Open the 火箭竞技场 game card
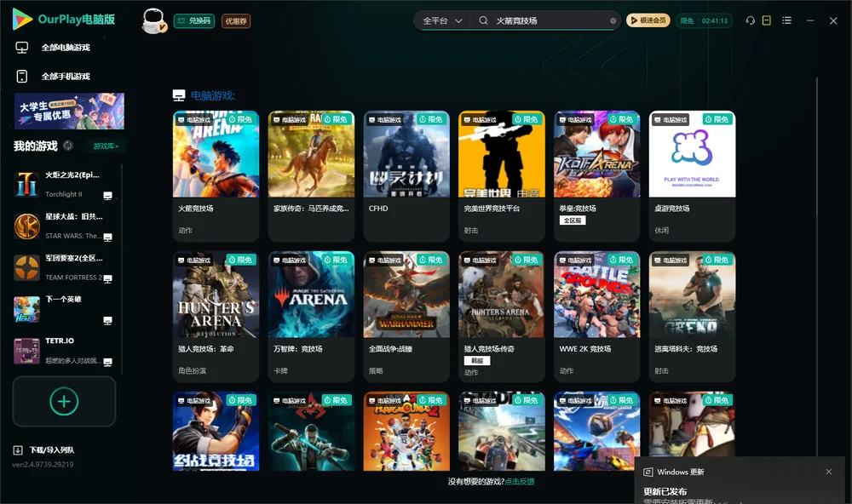This screenshot has width=852, height=504. (x=216, y=176)
